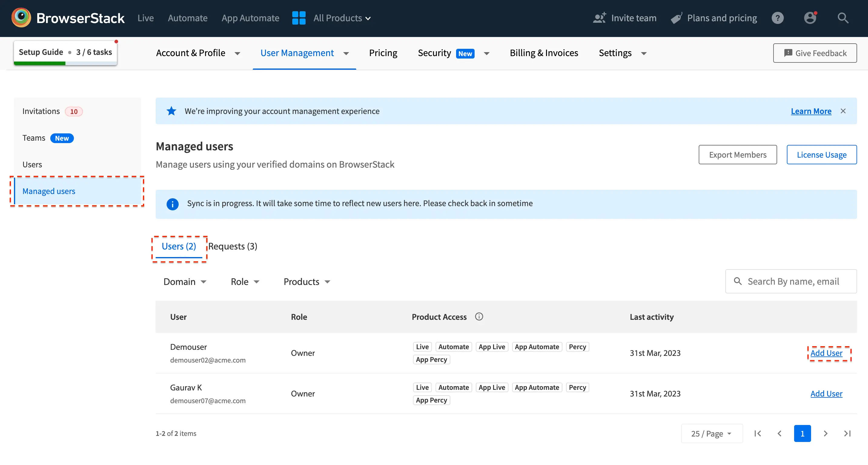Click the Product Access info icon
This screenshot has height=465, width=868.
point(479,316)
